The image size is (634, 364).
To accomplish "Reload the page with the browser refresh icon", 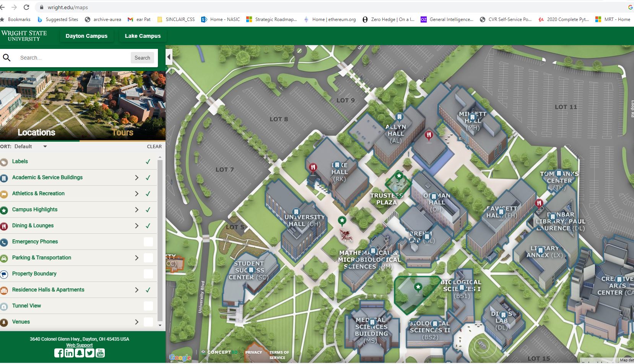I will click(x=26, y=7).
